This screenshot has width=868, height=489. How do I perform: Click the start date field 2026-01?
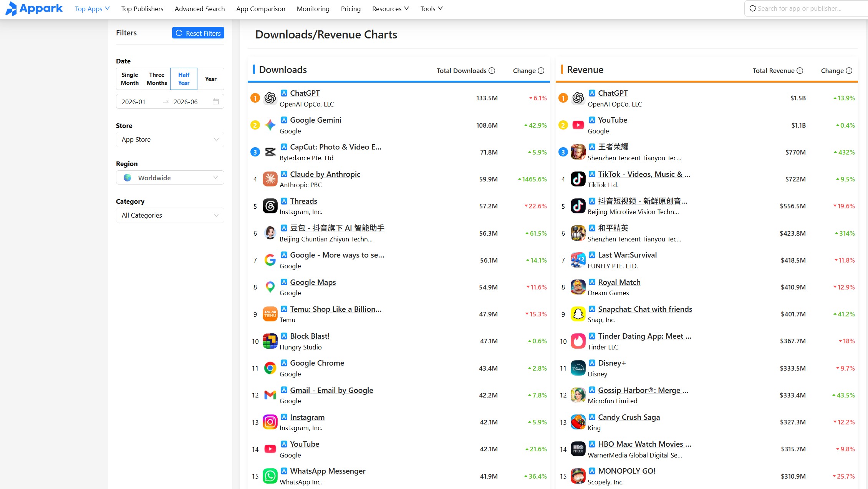pos(134,102)
